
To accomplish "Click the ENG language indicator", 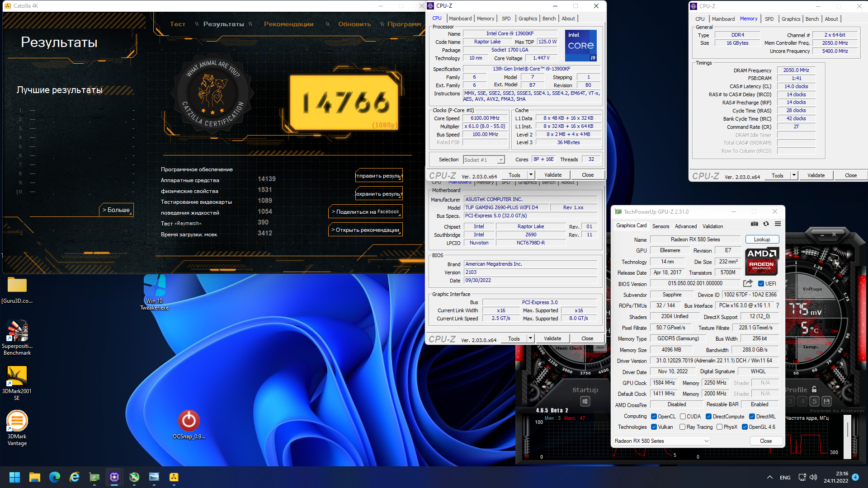I will pyautogui.click(x=785, y=478).
